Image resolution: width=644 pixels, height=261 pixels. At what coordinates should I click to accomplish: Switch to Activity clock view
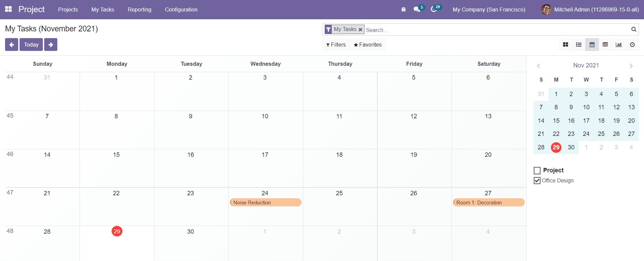click(632, 45)
